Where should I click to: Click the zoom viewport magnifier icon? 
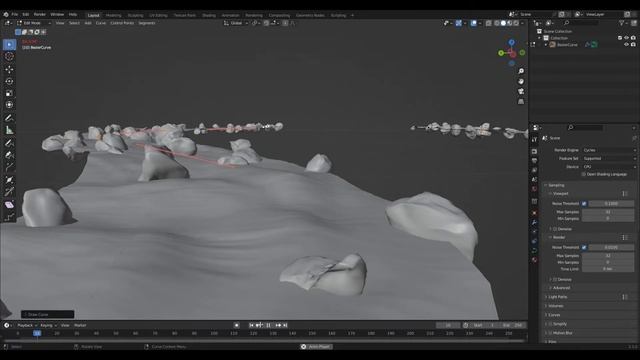coord(521,71)
